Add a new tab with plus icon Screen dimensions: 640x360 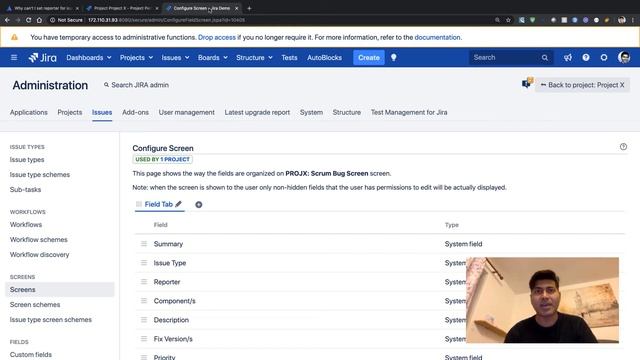198,204
